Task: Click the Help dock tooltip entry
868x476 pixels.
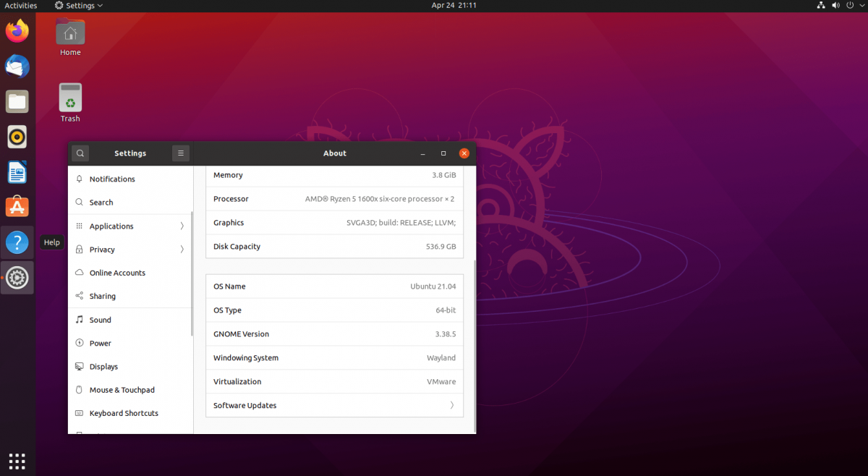Action: pyautogui.click(x=51, y=242)
